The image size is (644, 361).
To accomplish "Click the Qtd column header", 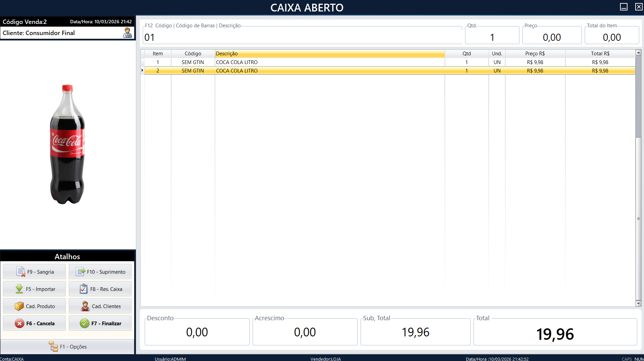I will pyautogui.click(x=467, y=53).
